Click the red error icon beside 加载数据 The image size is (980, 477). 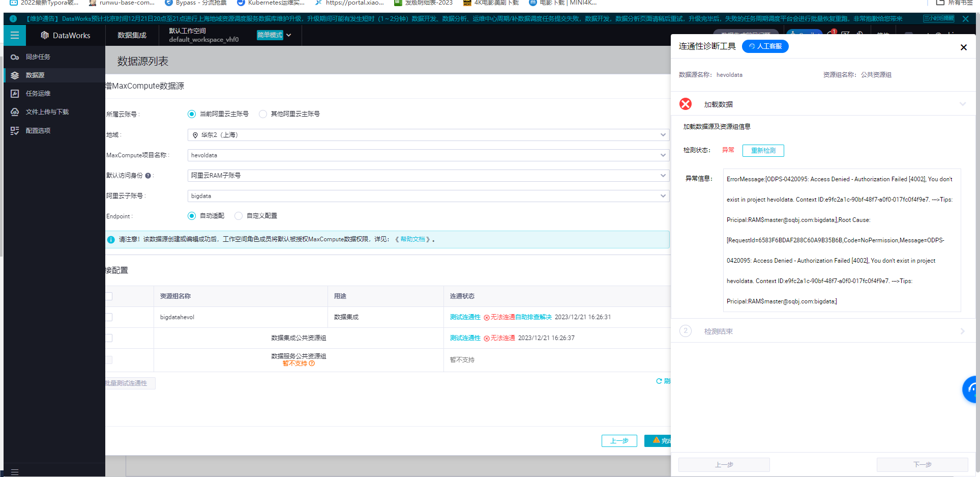(686, 104)
